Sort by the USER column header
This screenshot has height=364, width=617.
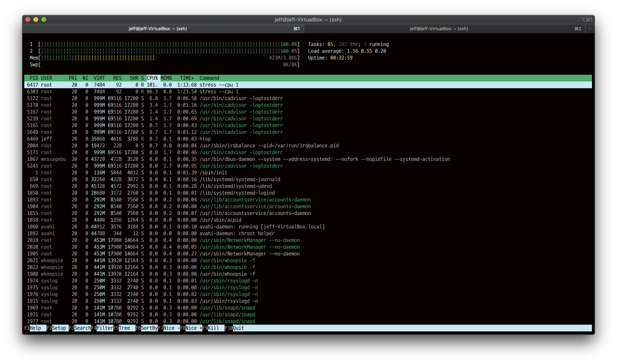point(46,78)
